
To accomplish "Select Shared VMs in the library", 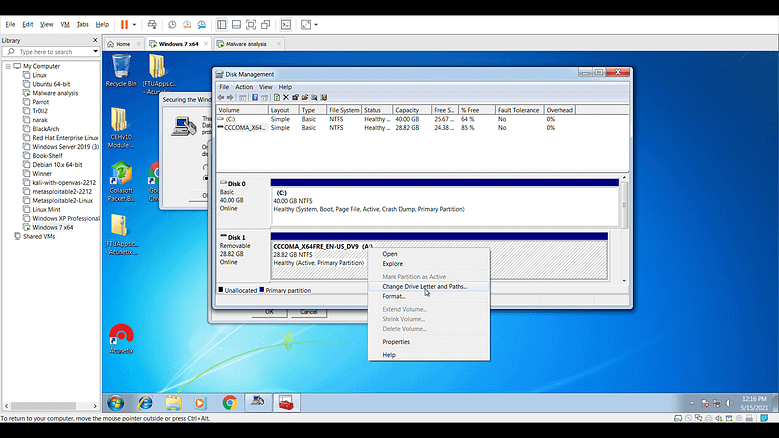I will [39, 236].
